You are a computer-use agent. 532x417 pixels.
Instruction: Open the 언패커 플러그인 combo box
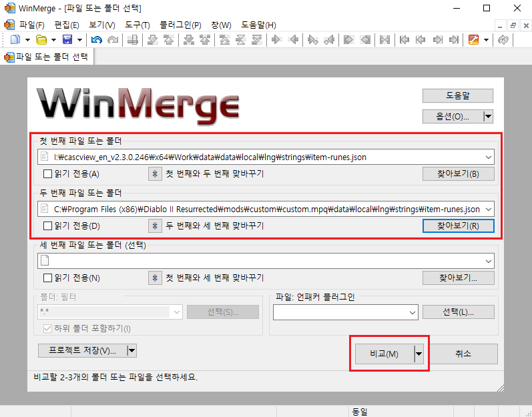pyautogui.click(x=345, y=312)
